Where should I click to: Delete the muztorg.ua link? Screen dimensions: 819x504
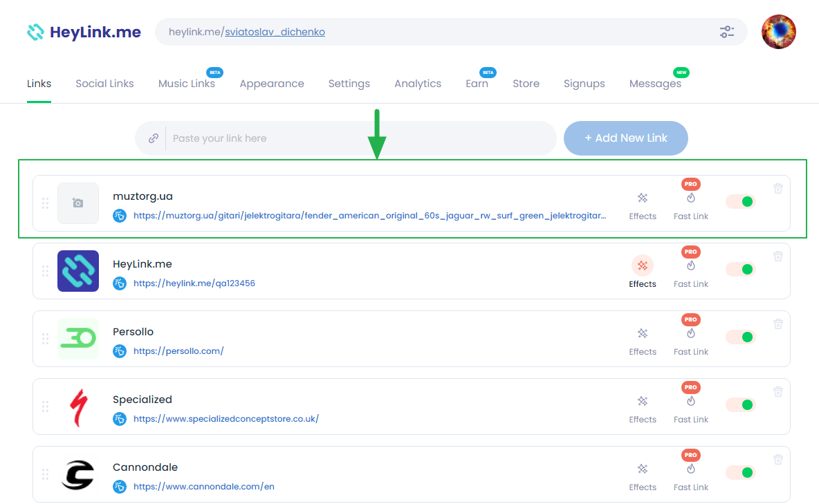click(x=777, y=189)
